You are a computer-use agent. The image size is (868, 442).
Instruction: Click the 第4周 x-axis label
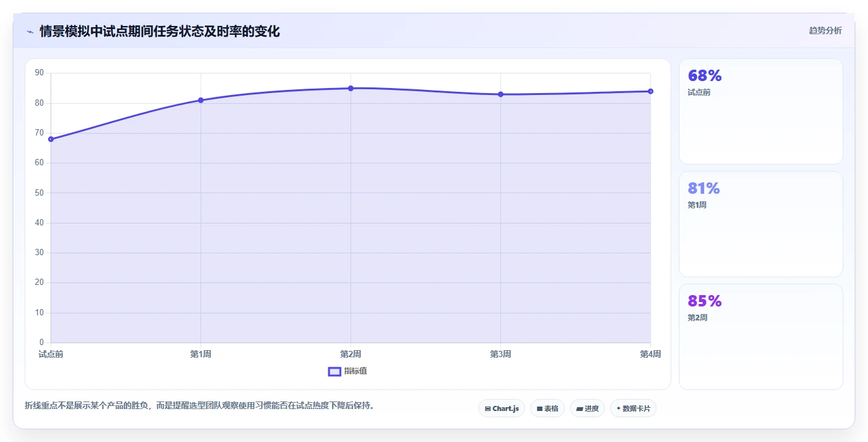650,354
